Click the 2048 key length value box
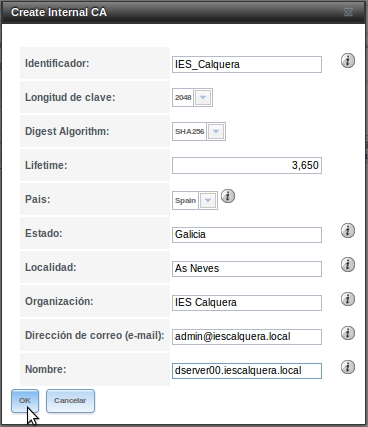Screen dimensions: 368x427 (x=183, y=98)
